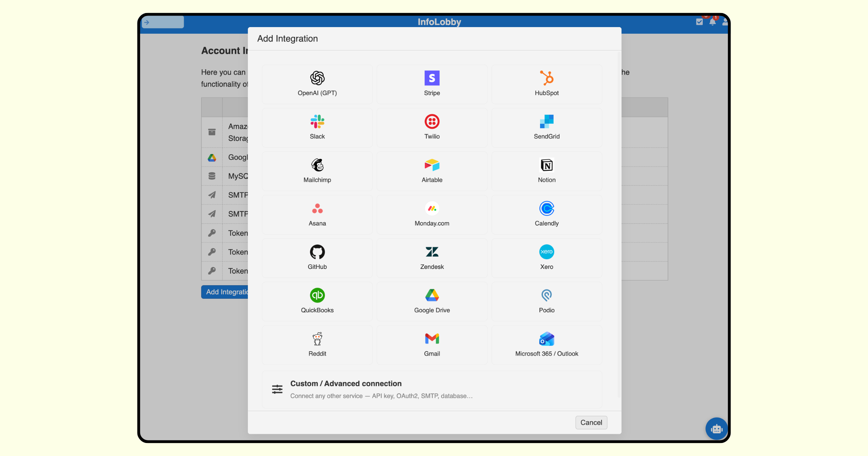Pick the HubSpot integration icon
This screenshot has width=868, height=456.
[x=546, y=78]
